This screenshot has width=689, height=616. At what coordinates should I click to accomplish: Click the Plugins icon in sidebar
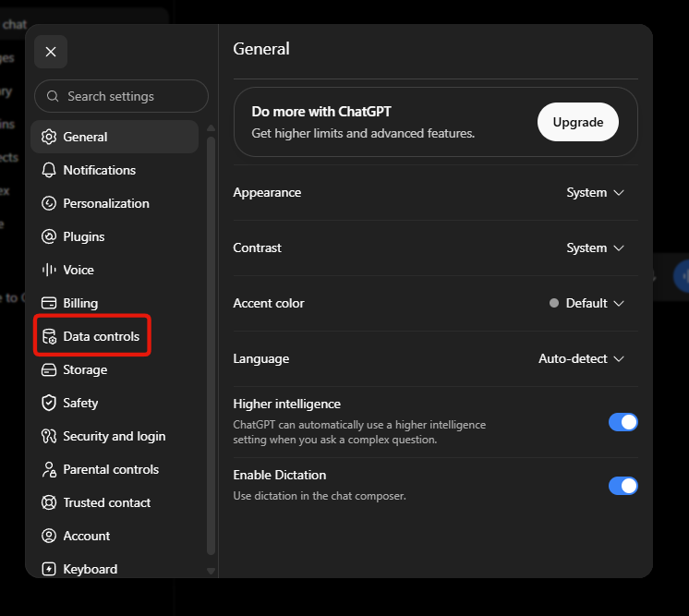click(x=49, y=236)
